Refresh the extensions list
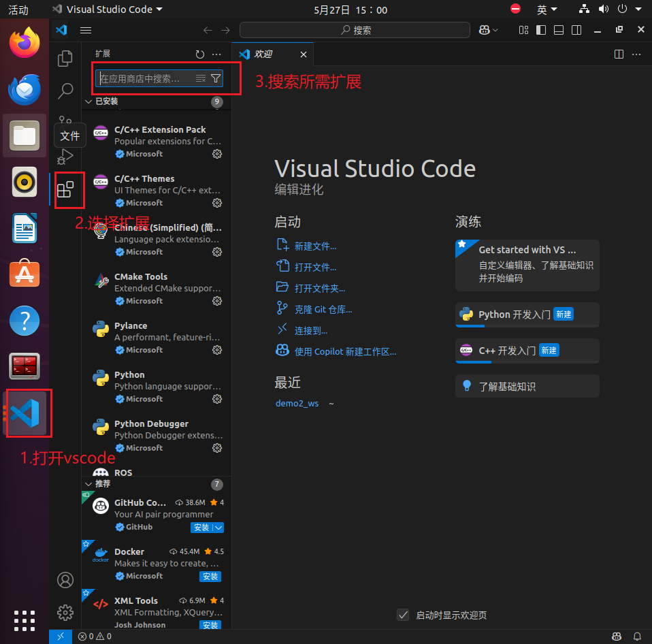The height and width of the screenshot is (644, 652). point(200,54)
